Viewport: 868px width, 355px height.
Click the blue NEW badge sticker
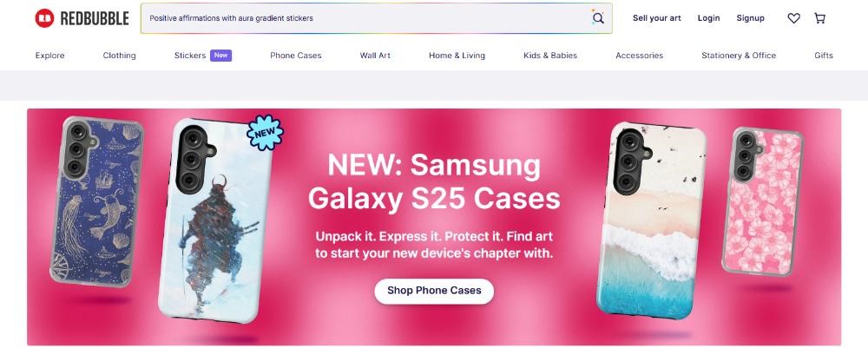click(x=265, y=133)
